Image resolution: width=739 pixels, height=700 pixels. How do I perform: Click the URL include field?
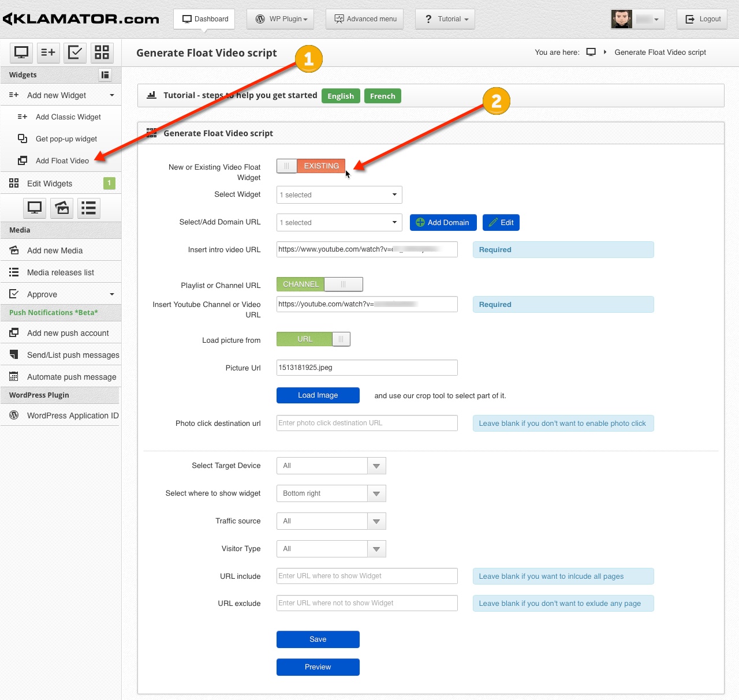[367, 576]
